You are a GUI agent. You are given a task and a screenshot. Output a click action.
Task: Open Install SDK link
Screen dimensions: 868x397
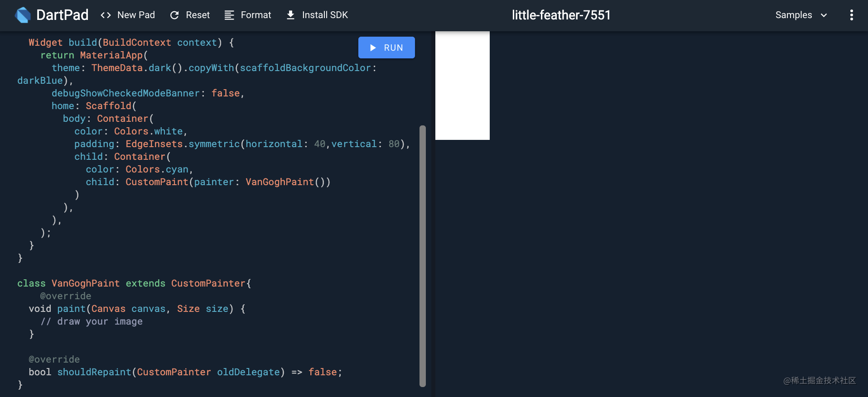pyautogui.click(x=317, y=15)
